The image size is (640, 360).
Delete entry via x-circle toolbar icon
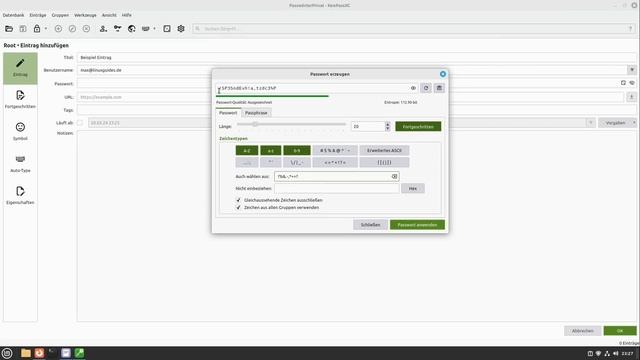point(86,29)
